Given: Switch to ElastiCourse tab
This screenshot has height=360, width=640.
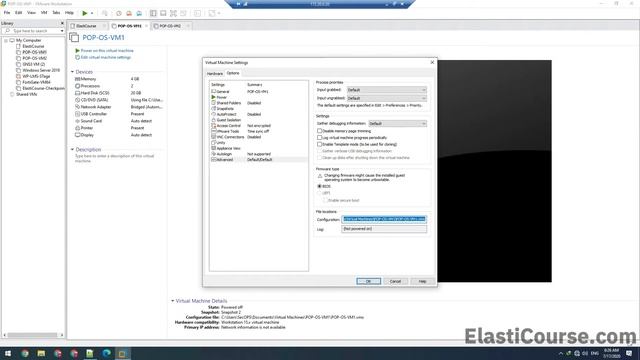Looking at the screenshot, I should coord(86,26).
